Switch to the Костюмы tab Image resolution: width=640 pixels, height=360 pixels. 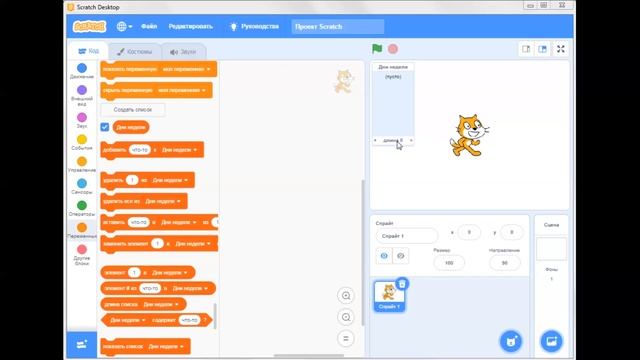coord(135,52)
